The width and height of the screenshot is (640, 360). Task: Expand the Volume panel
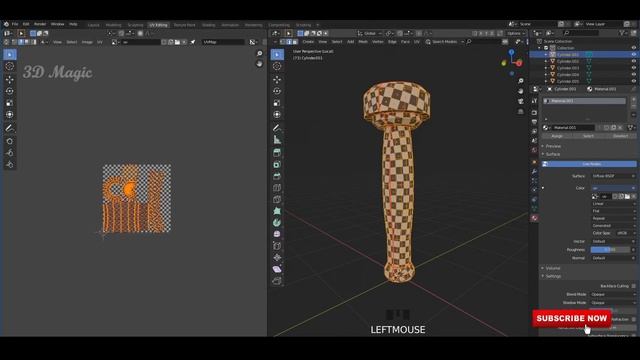[x=552, y=268]
